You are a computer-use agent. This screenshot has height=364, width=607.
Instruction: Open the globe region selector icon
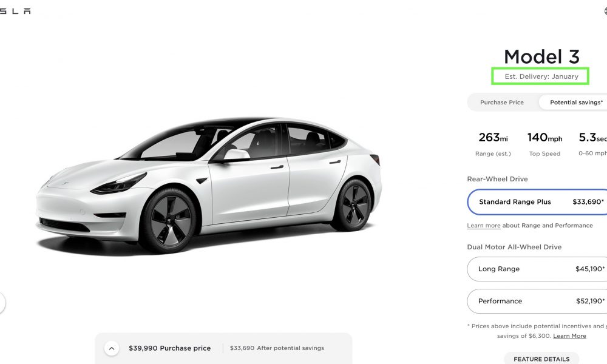605,11
